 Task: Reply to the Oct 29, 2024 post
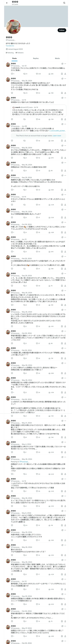[12, 232]
